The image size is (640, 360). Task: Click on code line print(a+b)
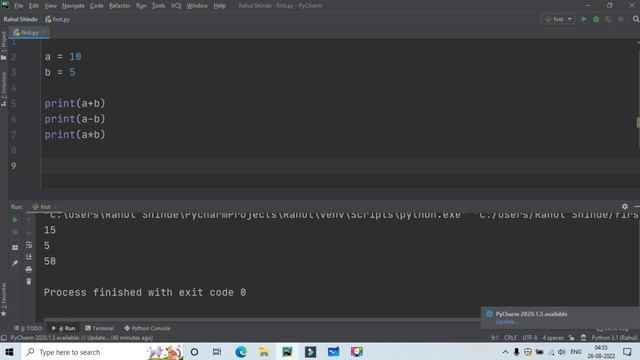pyautogui.click(x=75, y=104)
